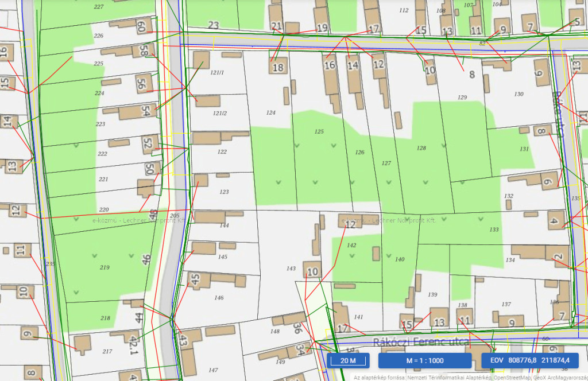Viewport: 588px width, 381px height.
Task: Select parcel 125 on the map
Action: point(319,132)
